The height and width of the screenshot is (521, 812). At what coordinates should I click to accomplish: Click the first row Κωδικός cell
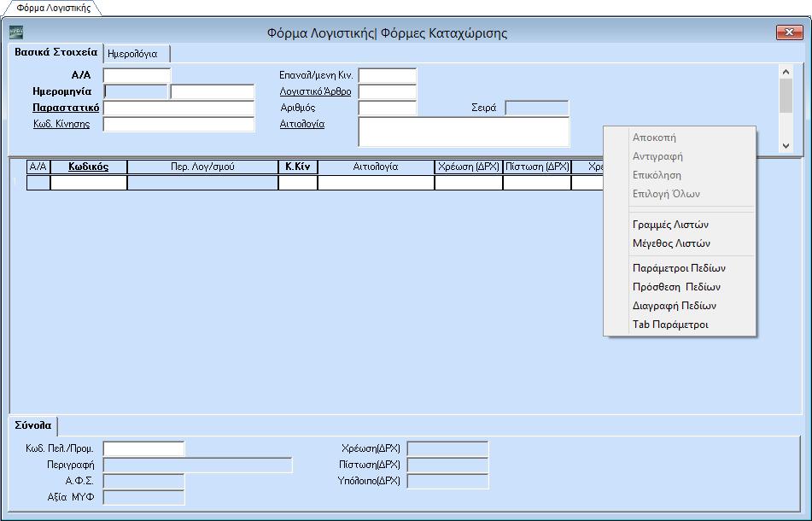point(89,183)
